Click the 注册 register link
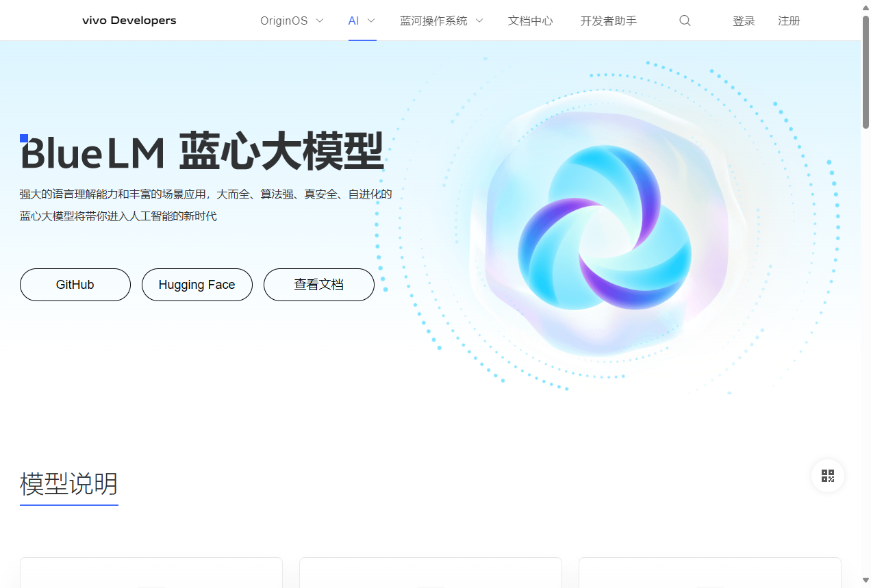The width and height of the screenshot is (871, 588). coord(788,21)
